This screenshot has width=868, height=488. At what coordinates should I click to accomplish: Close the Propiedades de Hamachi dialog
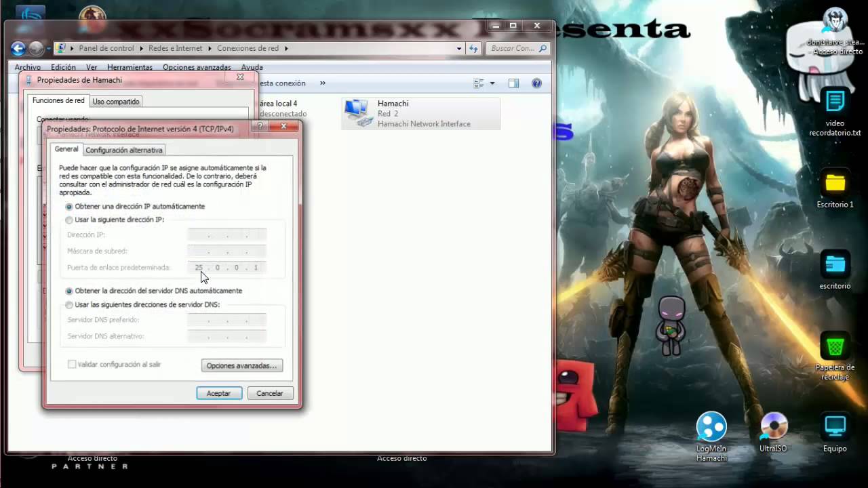tap(239, 77)
